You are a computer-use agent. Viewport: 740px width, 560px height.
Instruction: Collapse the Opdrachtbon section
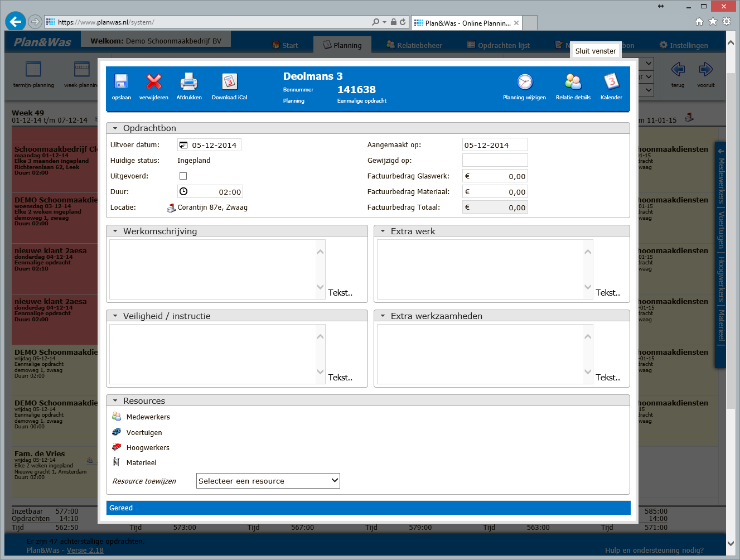point(115,128)
